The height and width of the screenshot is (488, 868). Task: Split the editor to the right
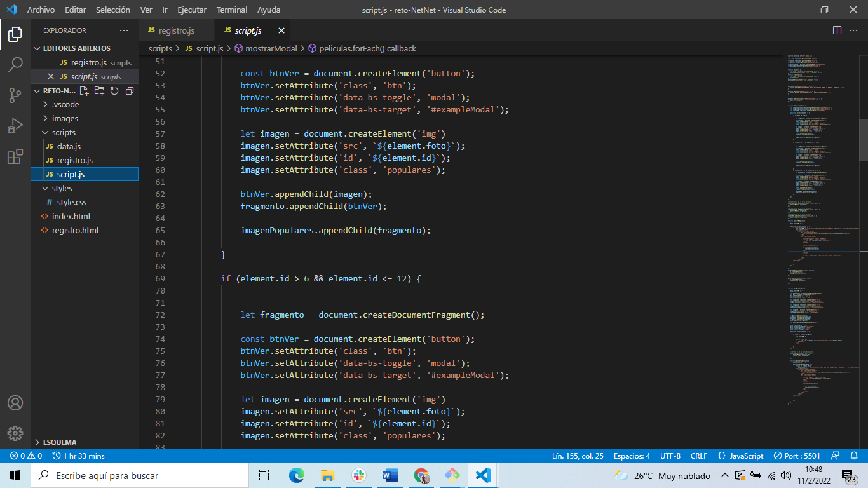tap(837, 30)
